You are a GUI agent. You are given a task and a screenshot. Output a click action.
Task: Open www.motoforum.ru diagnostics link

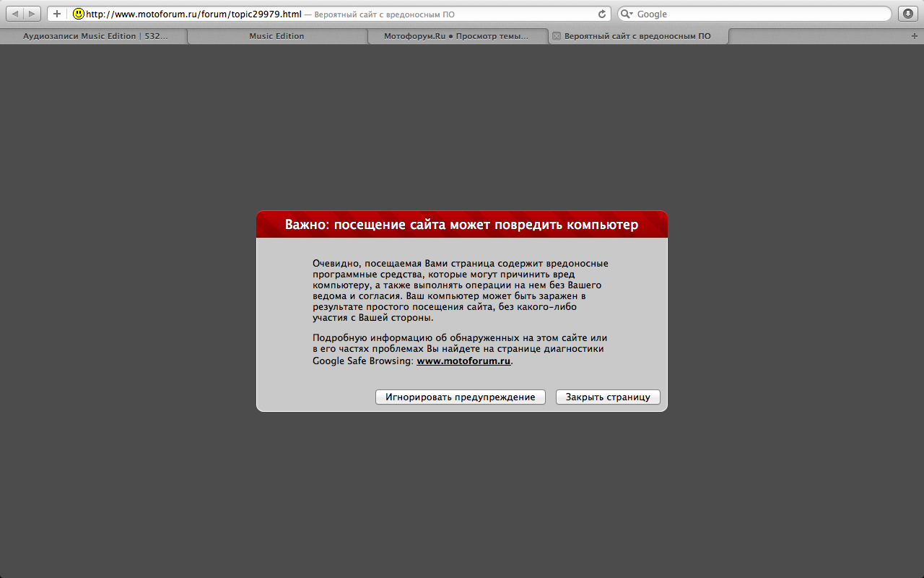(x=463, y=361)
